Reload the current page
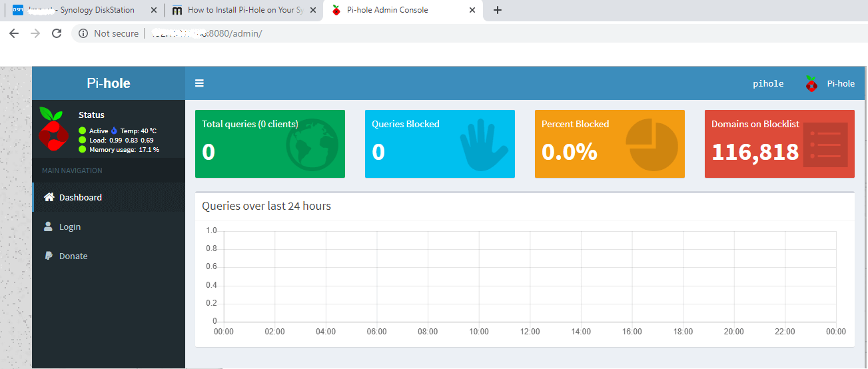 (x=57, y=33)
